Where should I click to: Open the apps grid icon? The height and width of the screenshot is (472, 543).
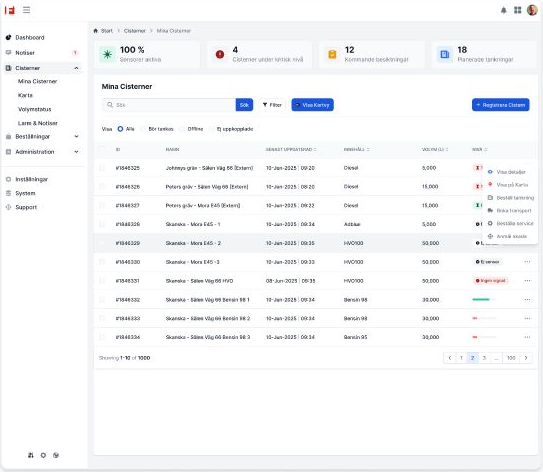pyautogui.click(x=517, y=10)
